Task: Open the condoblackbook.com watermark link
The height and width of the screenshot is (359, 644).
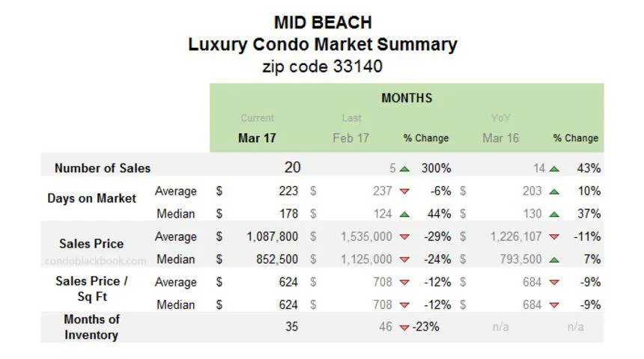Action: click(x=96, y=261)
